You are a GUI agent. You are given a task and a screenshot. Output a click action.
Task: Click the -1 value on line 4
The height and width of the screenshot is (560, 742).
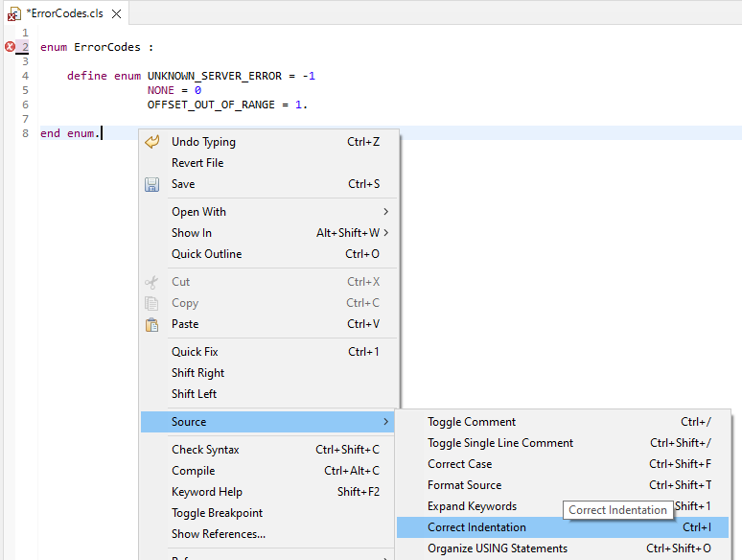click(x=309, y=76)
